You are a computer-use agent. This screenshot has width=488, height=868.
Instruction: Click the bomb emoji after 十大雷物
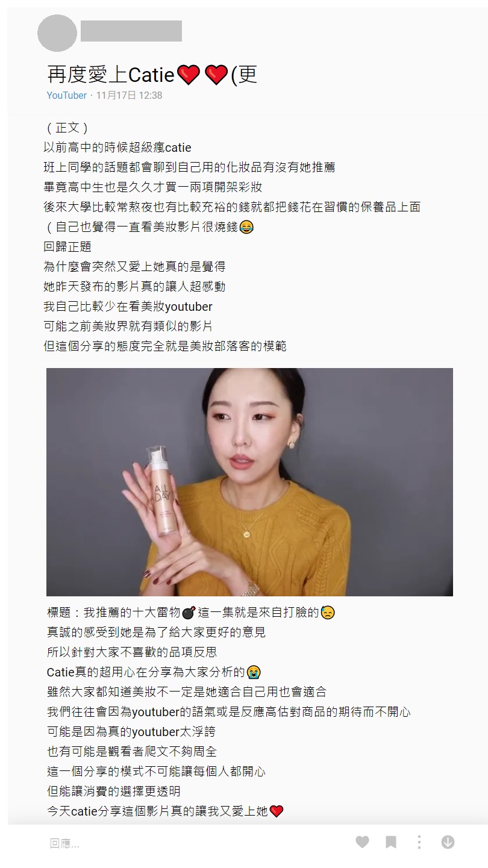coord(189,613)
